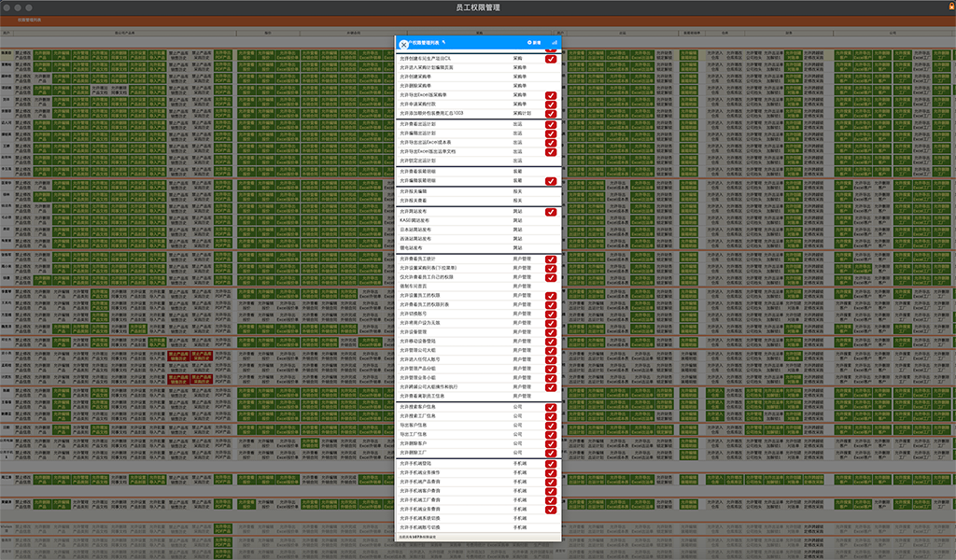
Task: Uncheck 允许申请采购付款 permission
Action: (551, 105)
